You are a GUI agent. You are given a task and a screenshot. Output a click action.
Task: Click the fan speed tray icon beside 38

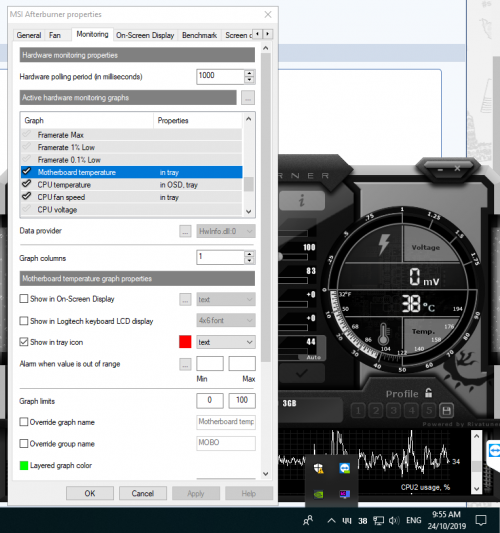click(x=347, y=521)
